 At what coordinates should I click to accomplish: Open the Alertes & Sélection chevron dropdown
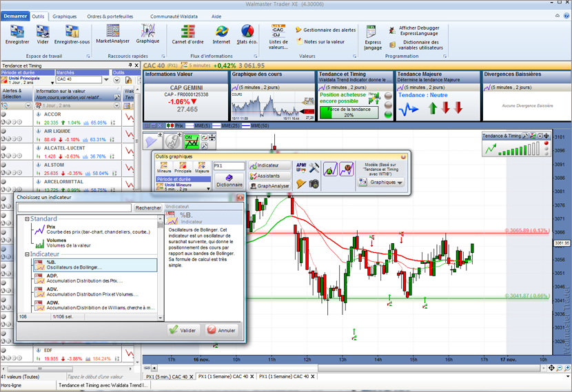28,105
